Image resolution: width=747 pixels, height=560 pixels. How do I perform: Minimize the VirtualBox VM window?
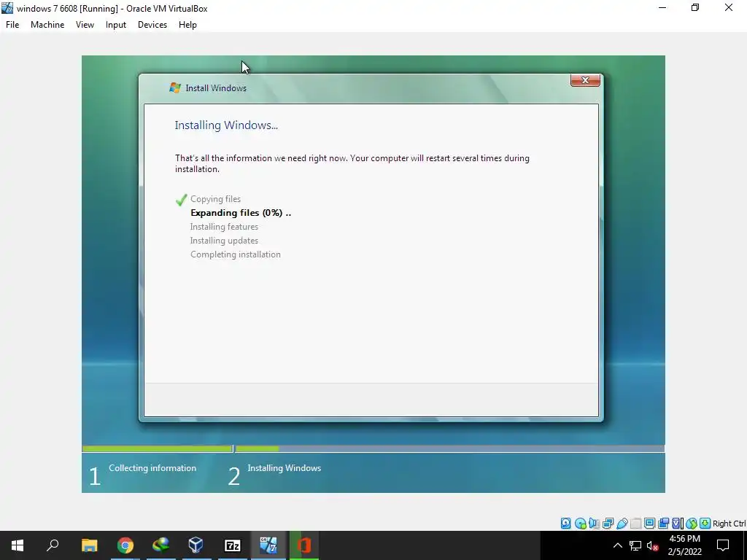click(x=662, y=8)
